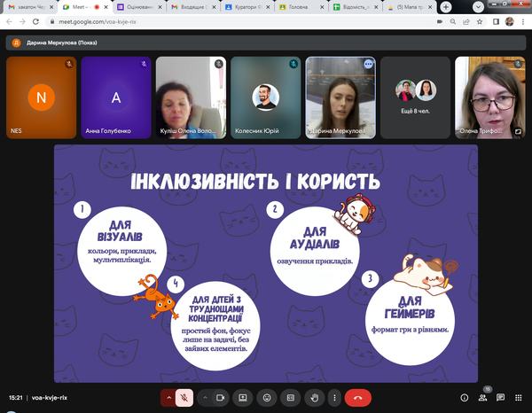Unmute the microphone in the call bar
Image resolution: width=532 pixels, height=413 pixels.
(185, 398)
